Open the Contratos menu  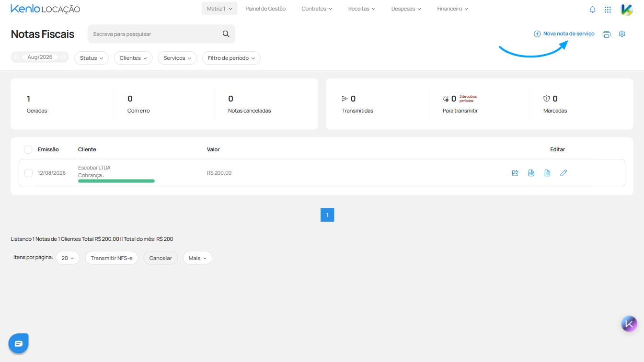(x=317, y=9)
